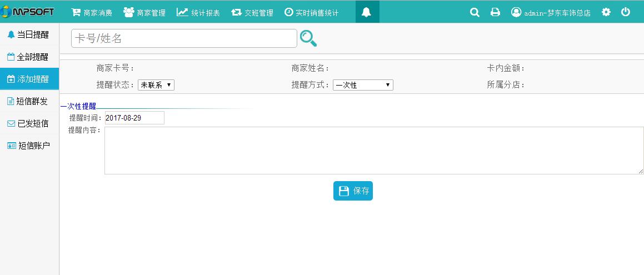This screenshot has height=275, width=644.
Task: Click the admin user account icon
Action: coord(516,12)
